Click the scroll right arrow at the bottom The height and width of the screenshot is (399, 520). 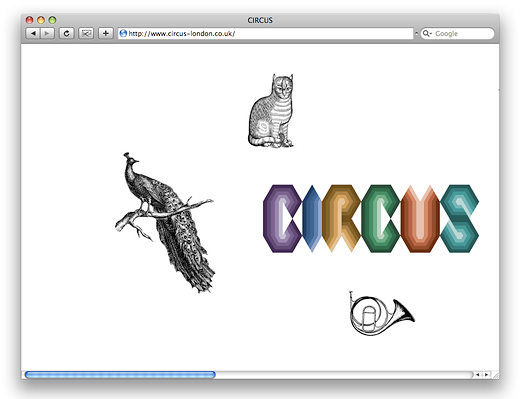pos(486,375)
